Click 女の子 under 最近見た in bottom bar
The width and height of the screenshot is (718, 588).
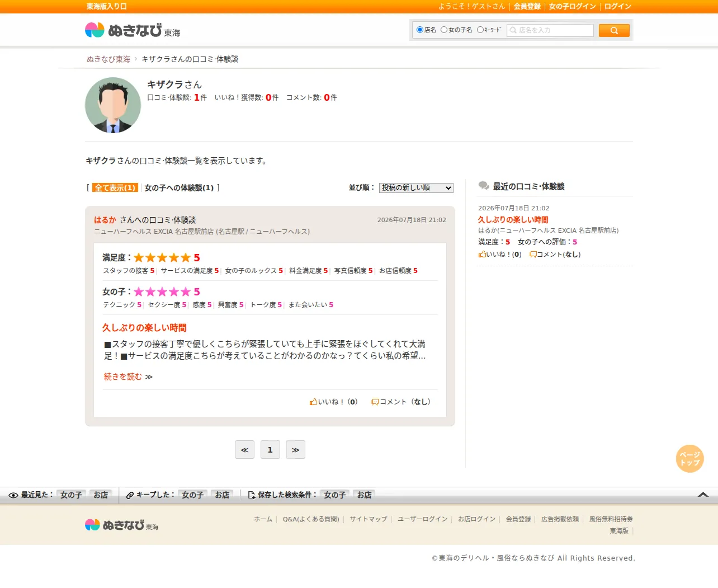[x=71, y=495]
